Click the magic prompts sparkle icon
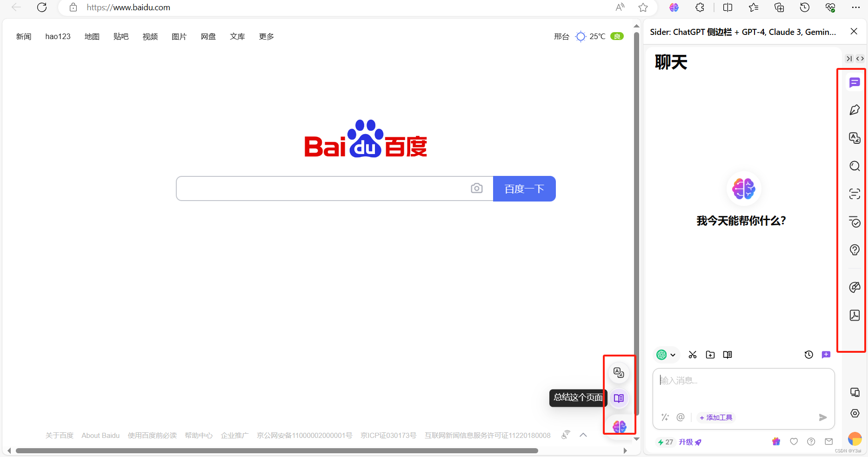This screenshot has height=457, width=868. (x=665, y=417)
